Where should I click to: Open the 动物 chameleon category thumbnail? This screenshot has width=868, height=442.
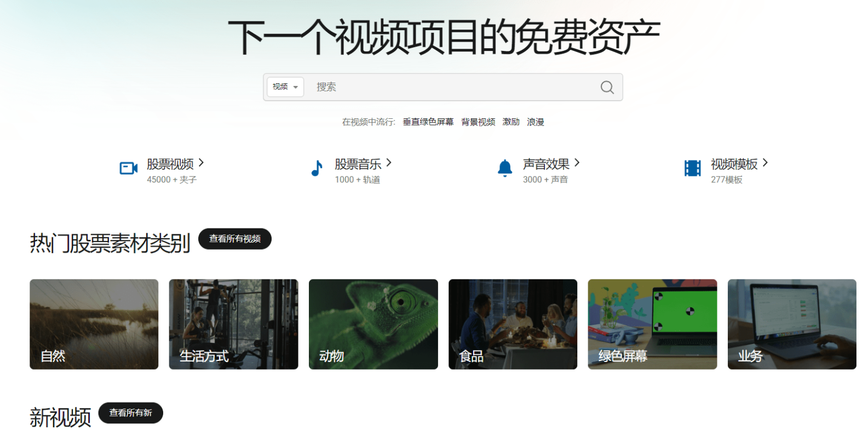[373, 324]
